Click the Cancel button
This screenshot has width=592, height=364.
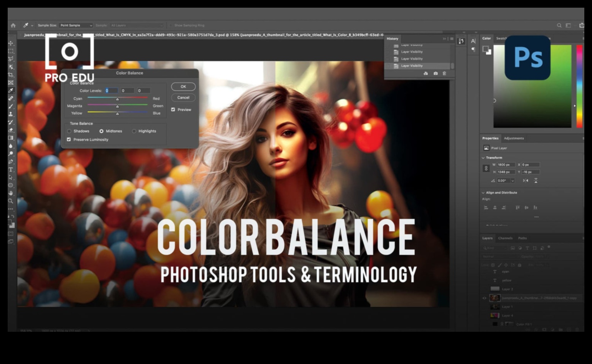[183, 98]
